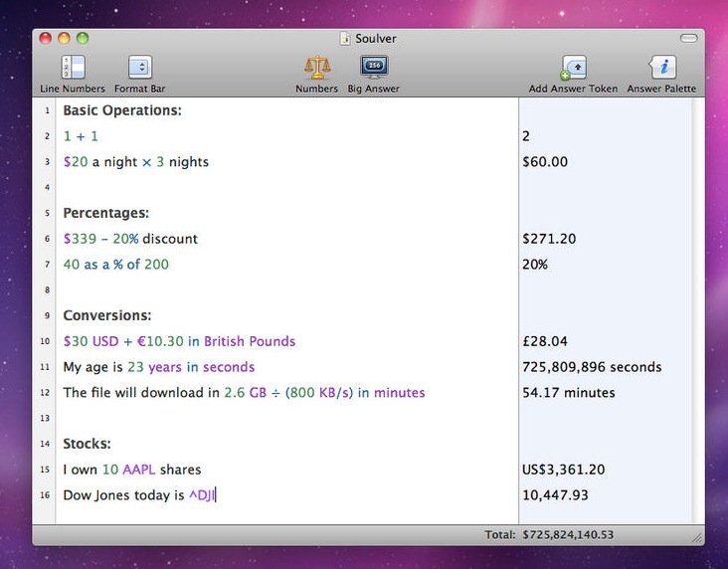Image resolution: width=728 pixels, height=569 pixels.
Task: Click the file download time line
Action: click(245, 393)
